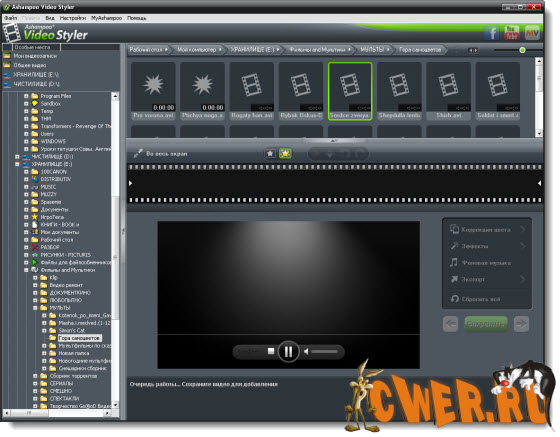Screen dimensions: 560x437
Task: Open the Facebook icon in header
Action: click(492, 33)
